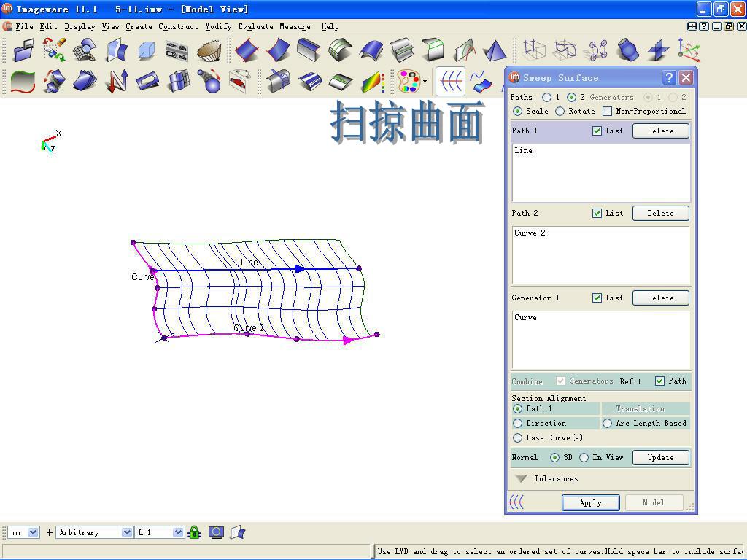
Task: Click the undo/redo eraser toolbar icon
Action: coord(54,50)
